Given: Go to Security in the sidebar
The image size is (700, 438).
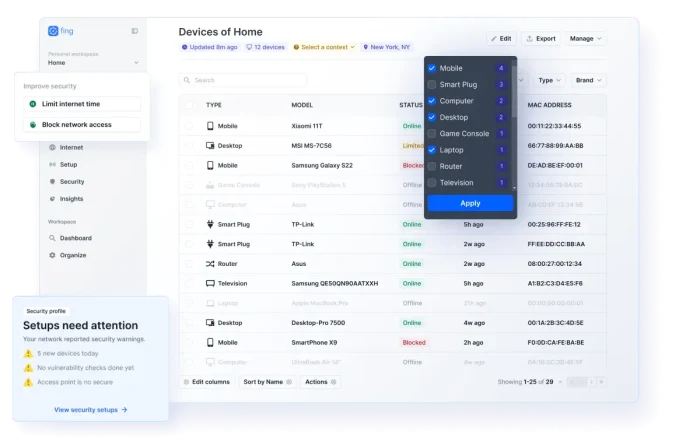Looking at the screenshot, I should 72,182.
